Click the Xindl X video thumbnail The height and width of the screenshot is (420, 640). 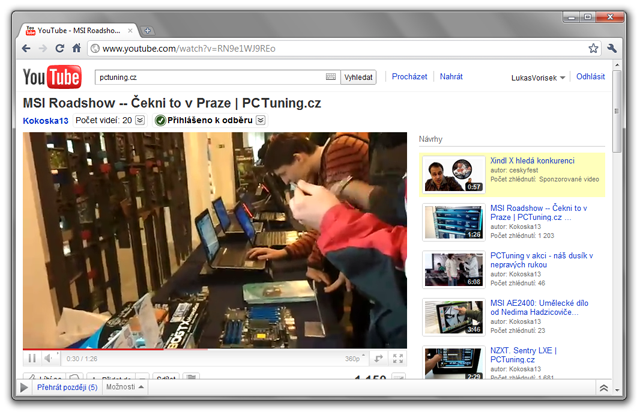[453, 174]
